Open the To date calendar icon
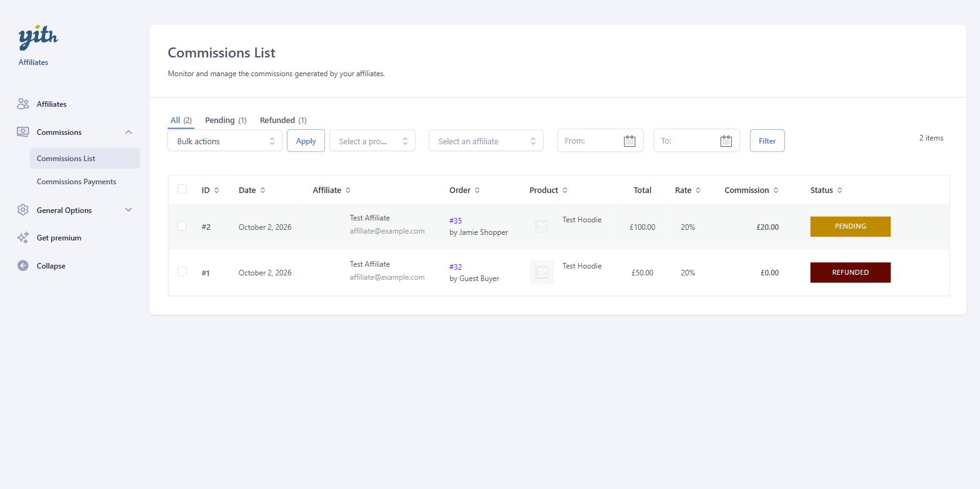This screenshot has width=980, height=489. click(x=726, y=141)
